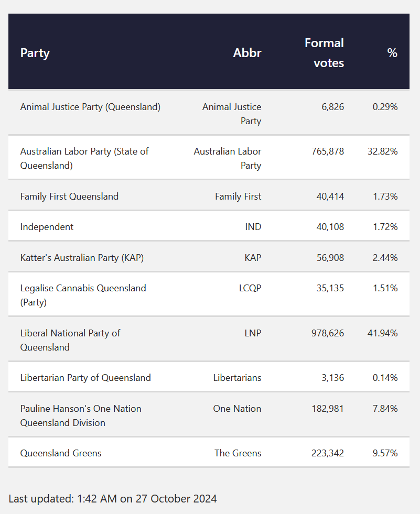This screenshot has height=514, width=420.
Task: Click Legalise Cannabis Queensland (Party) name
Action: 83,295
